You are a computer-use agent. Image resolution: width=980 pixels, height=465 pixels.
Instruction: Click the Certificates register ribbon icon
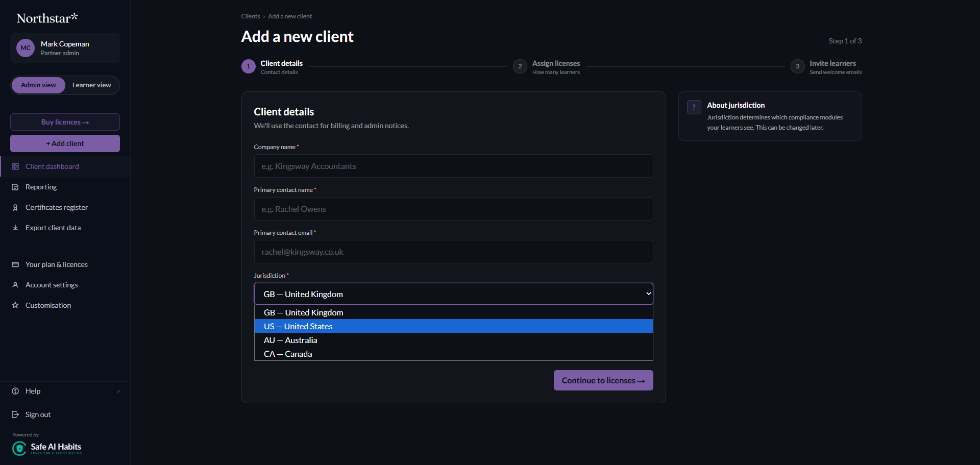[15, 207]
